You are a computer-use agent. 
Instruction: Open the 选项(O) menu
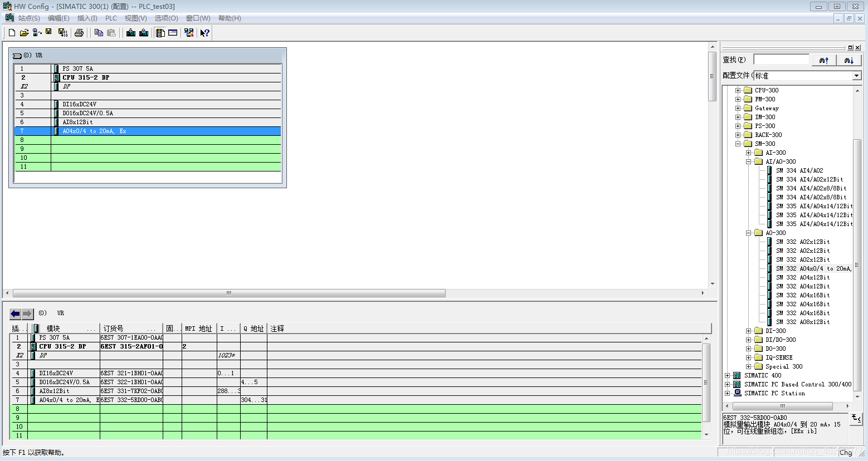[x=167, y=18]
